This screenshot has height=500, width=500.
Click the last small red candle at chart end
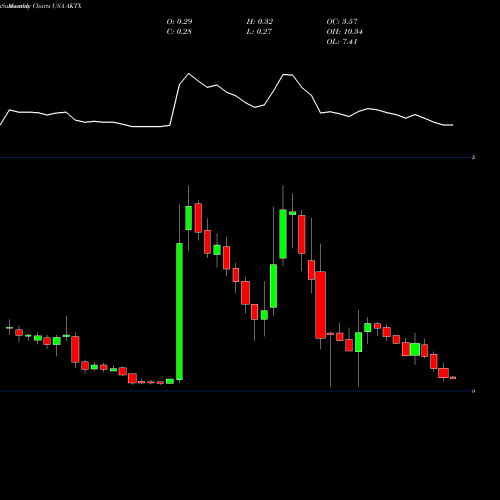tap(453, 378)
